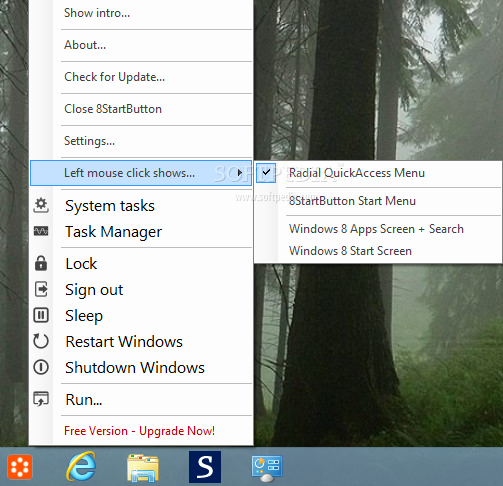Image resolution: width=503 pixels, height=486 pixels.
Task: Click the System tasks label
Action: (x=110, y=206)
